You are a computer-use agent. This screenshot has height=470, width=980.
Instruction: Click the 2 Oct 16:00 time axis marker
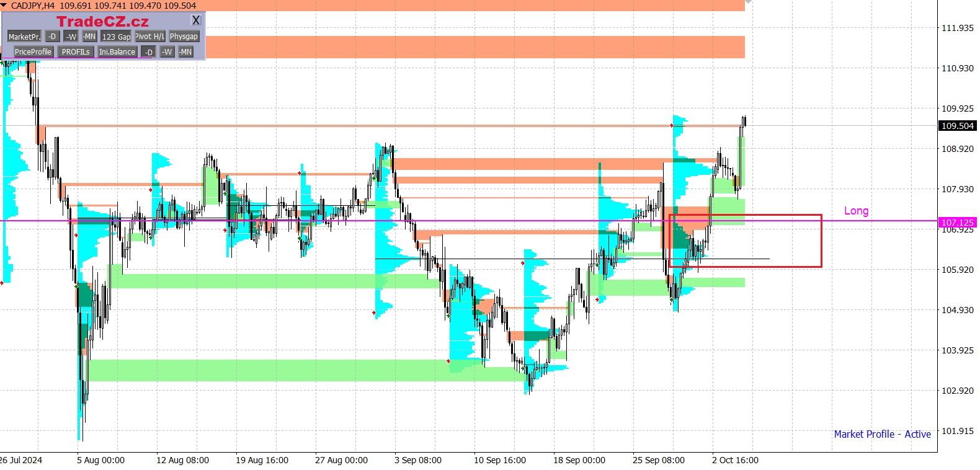click(735, 460)
